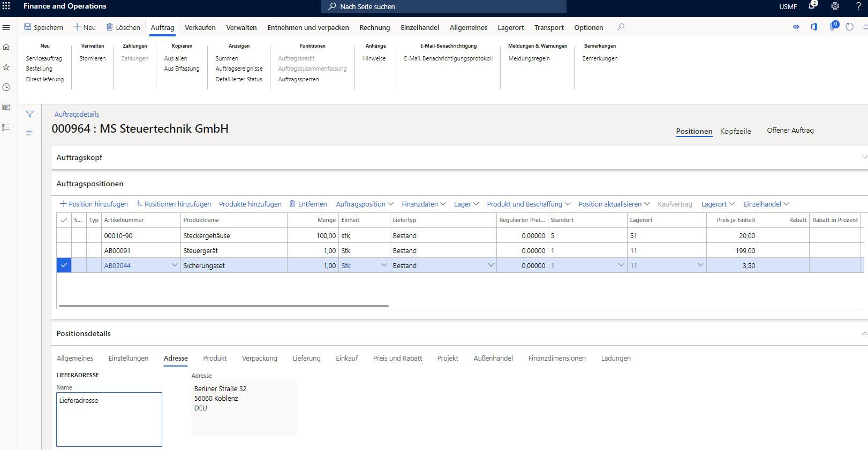Open Favorites star in sidebar
The image size is (868, 450).
pos(6,67)
